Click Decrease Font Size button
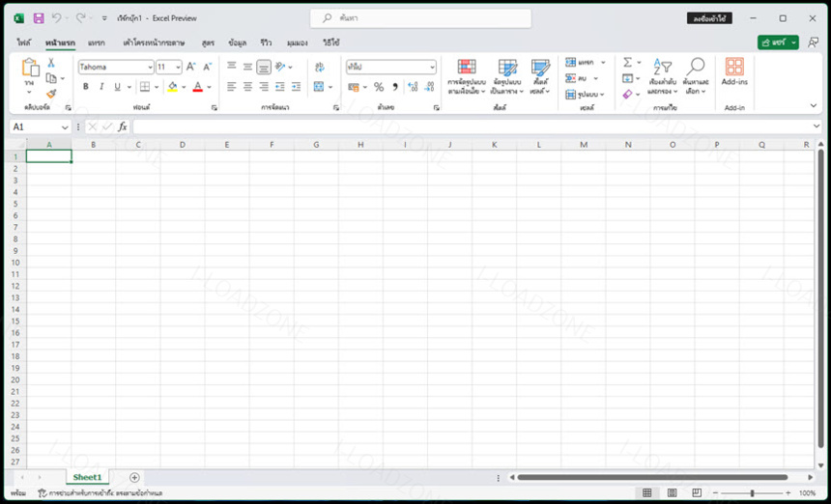Screen dimensions: 831x504 pyautogui.click(x=207, y=67)
